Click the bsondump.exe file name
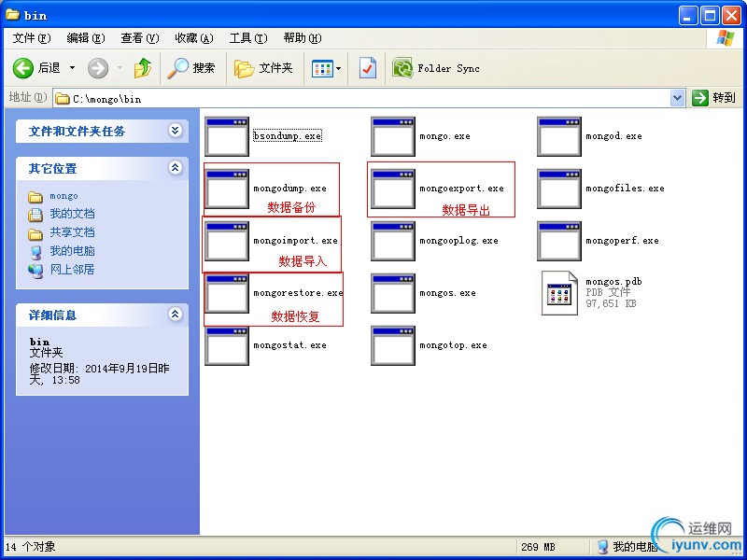747x560 pixels. [288, 136]
